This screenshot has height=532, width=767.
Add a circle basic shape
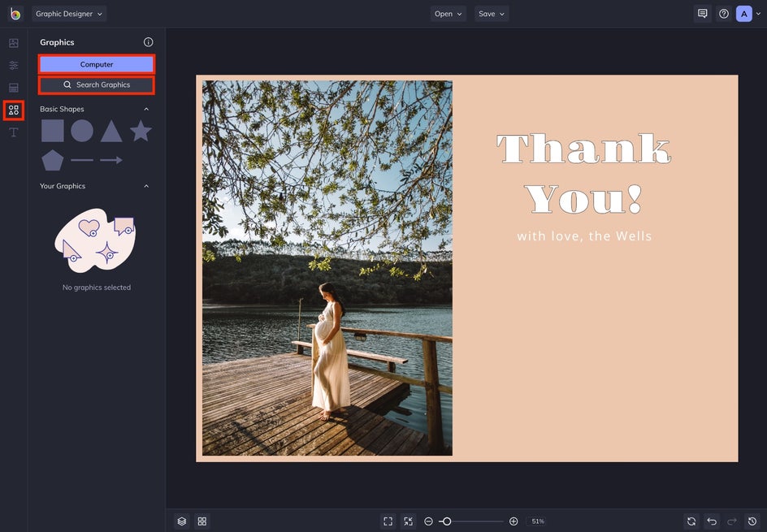[82, 131]
